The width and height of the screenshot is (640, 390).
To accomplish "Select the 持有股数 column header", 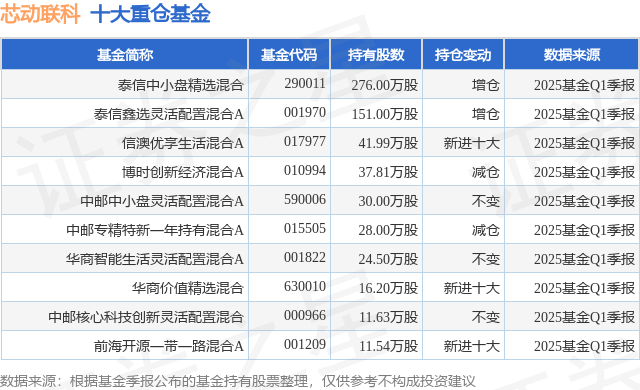I will click(x=376, y=55).
